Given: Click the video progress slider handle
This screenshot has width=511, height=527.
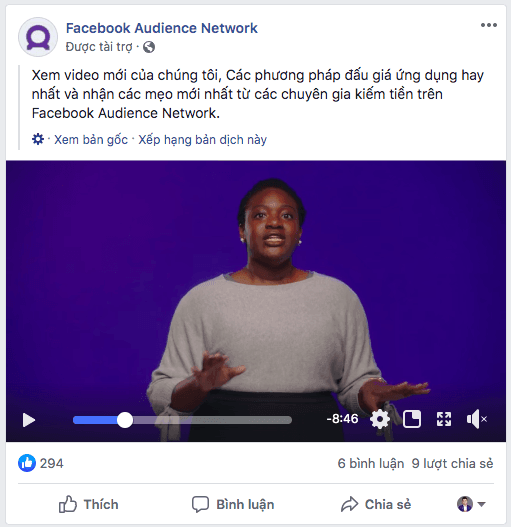Looking at the screenshot, I should coord(125,420).
